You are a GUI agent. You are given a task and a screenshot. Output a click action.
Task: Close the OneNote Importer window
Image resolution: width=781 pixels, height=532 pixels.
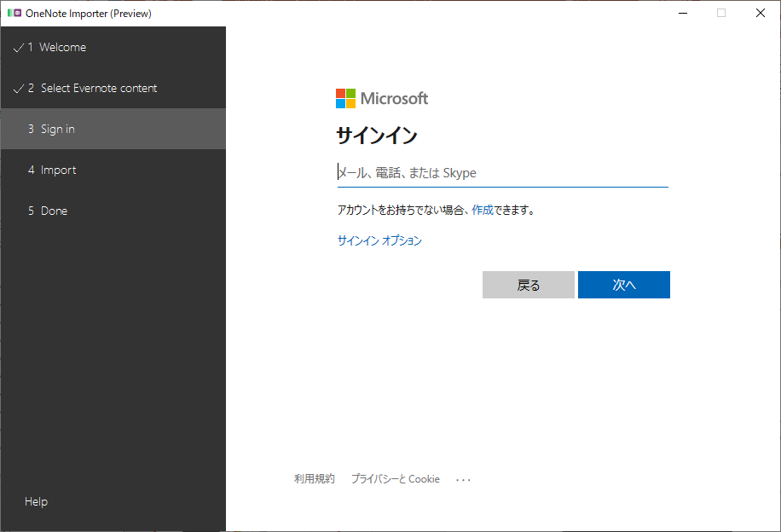[760, 13]
